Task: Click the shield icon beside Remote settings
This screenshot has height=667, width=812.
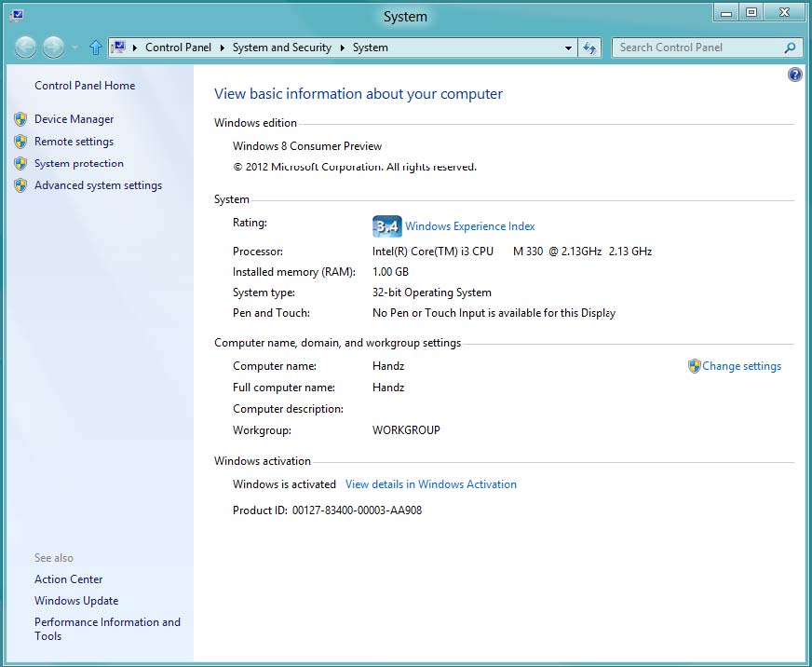Action: (x=20, y=142)
